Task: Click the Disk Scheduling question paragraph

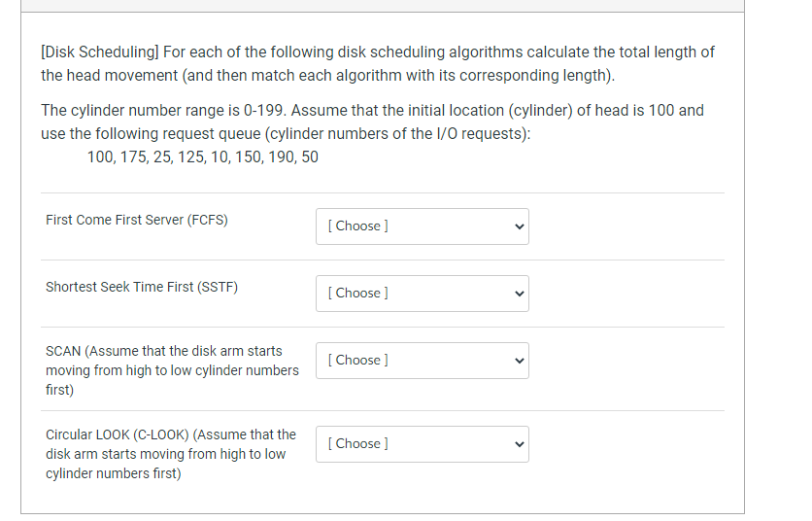Action: 378,64
